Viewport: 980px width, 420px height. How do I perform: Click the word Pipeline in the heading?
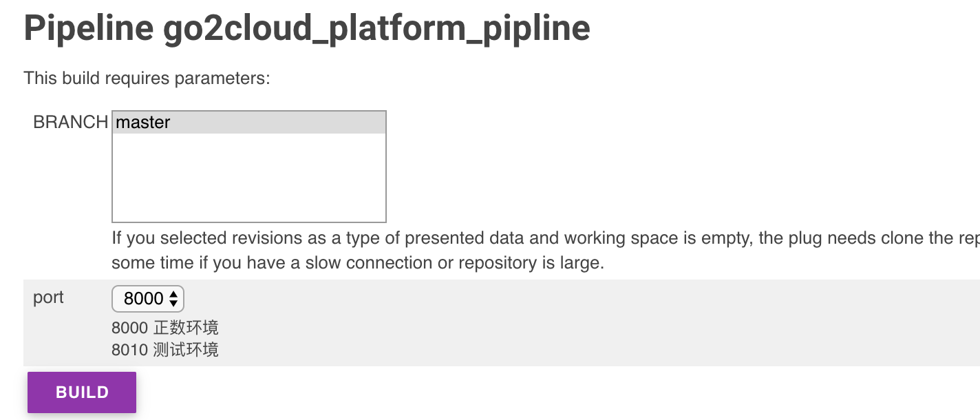(89, 28)
